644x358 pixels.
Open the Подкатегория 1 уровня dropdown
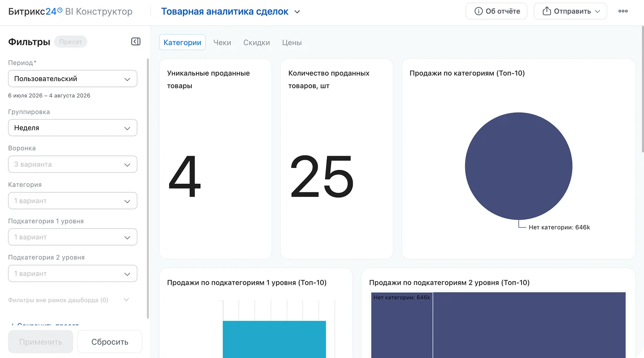pyautogui.click(x=72, y=237)
